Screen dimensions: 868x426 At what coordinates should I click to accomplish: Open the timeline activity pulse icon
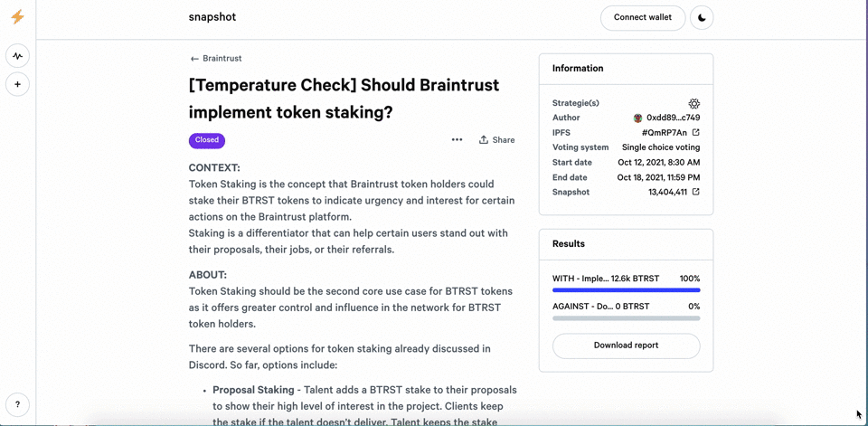point(18,56)
